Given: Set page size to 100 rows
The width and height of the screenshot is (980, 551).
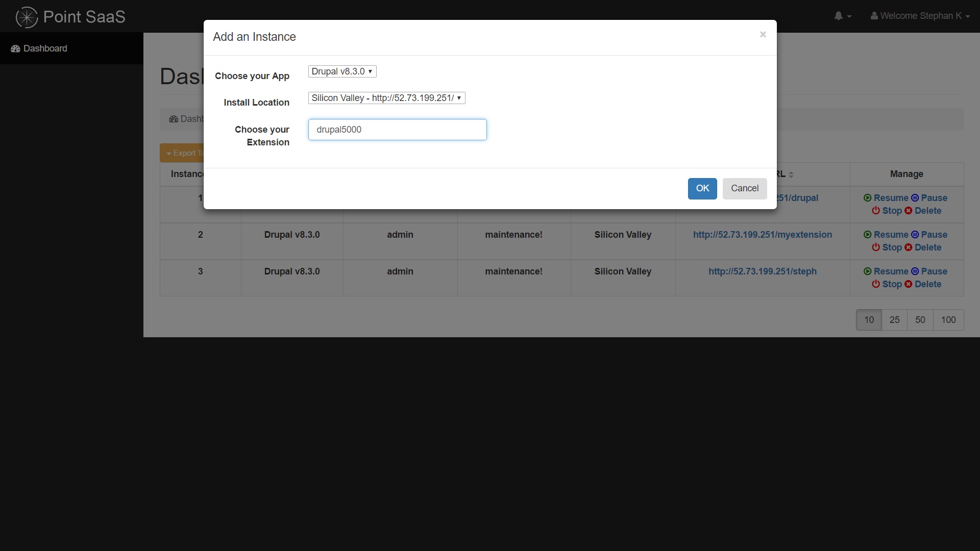Looking at the screenshot, I should pos(948,320).
